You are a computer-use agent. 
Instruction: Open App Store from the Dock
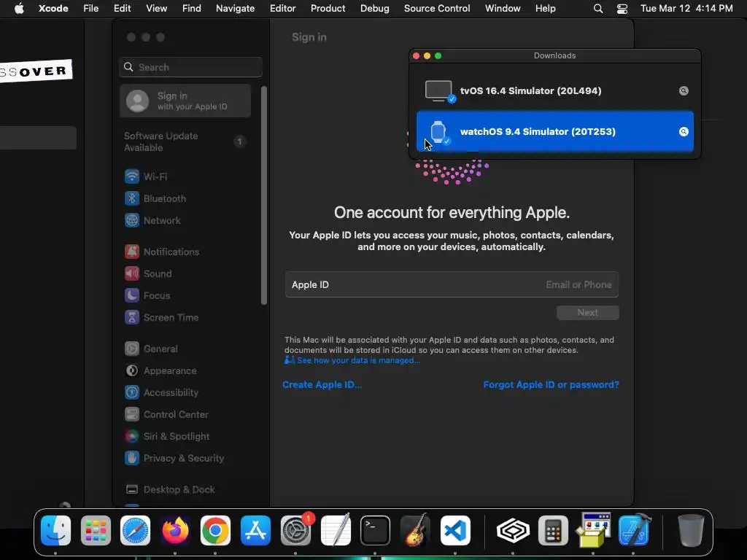point(255,531)
